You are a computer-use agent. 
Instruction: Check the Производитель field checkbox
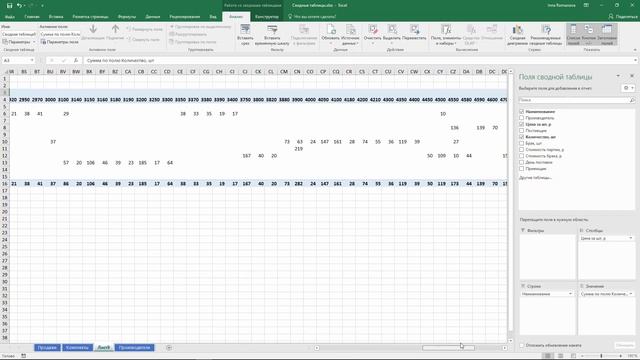click(x=521, y=118)
